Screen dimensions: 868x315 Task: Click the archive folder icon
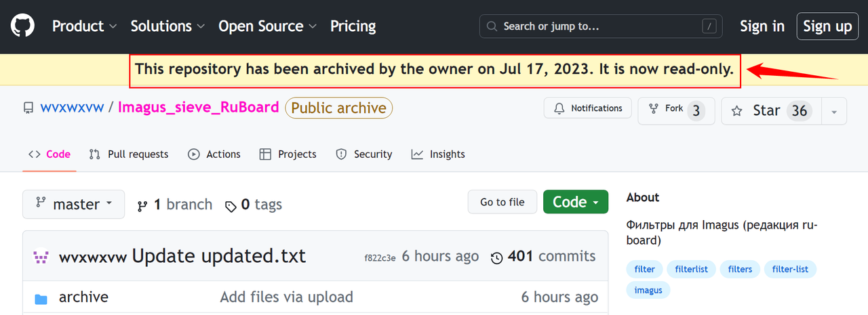pos(41,298)
